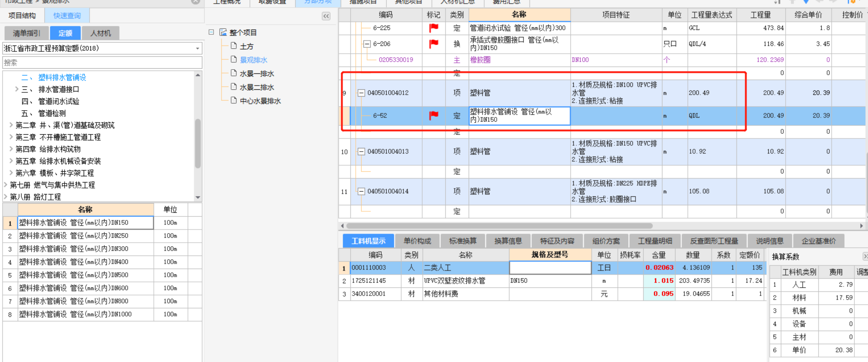Screen dimensions: 868x362
Task: Open the 清单指引 tab
Action: (x=26, y=33)
